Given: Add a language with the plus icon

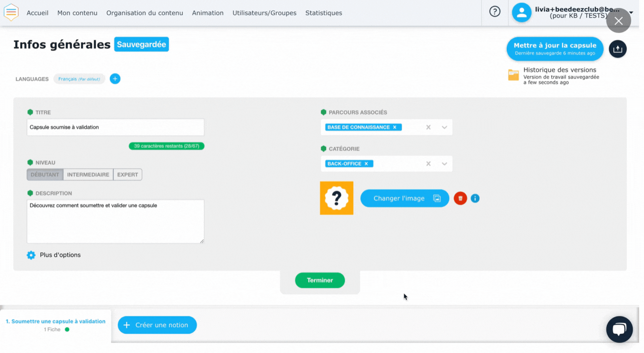Looking at the screenshot, I should point(115,79).
